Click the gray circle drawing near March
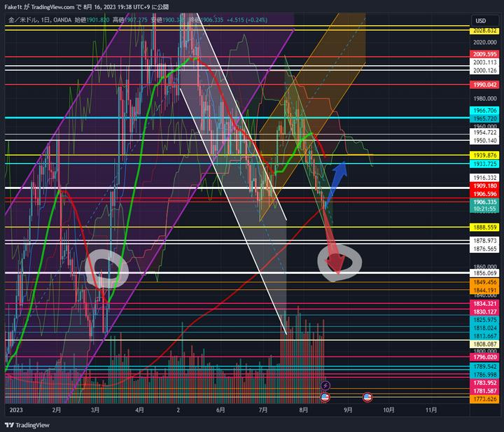The height and width of the screenshot is (432, 504). [x=107, y=271]
